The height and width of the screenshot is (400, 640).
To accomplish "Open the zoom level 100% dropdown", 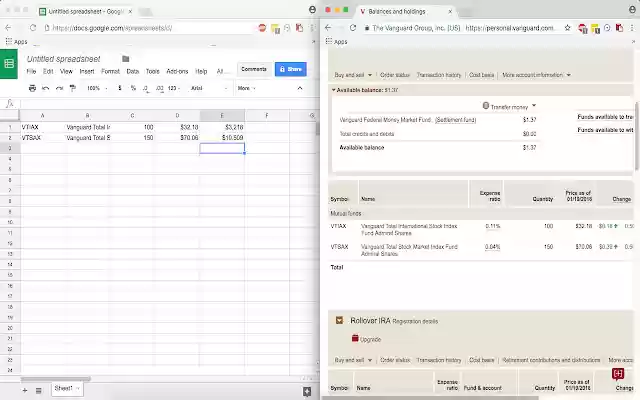I will pyautogui.click(x=97, y=88).
